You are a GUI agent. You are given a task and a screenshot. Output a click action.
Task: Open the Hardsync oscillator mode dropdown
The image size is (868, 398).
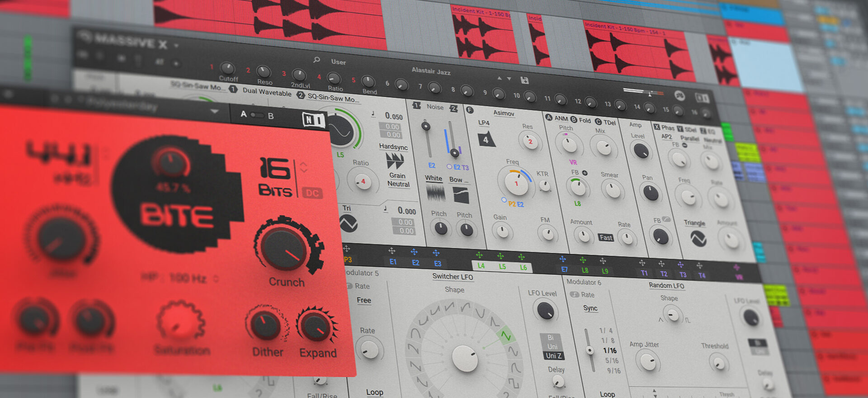[x=393, y=147]
